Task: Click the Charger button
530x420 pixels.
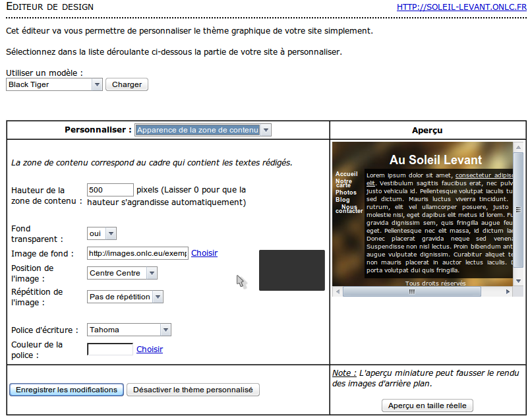Action: (x=127, y=84)
